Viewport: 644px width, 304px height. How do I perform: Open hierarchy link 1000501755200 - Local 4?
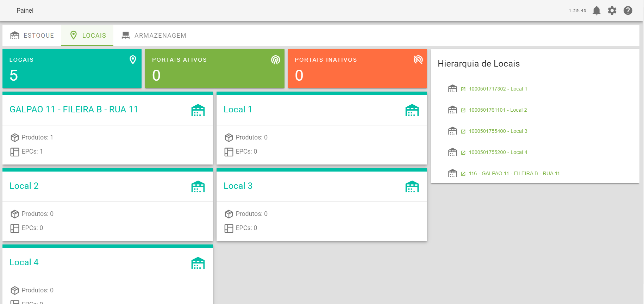point(498,153)
